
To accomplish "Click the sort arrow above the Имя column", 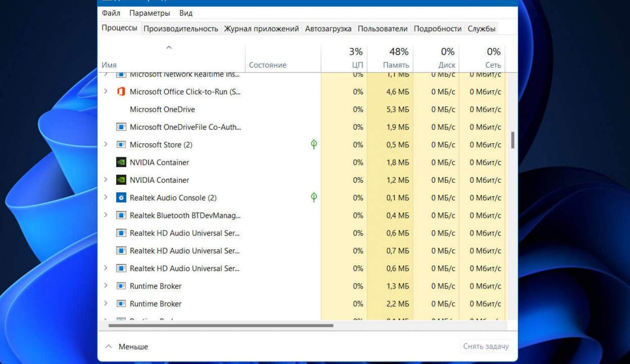I will [169, 48].
